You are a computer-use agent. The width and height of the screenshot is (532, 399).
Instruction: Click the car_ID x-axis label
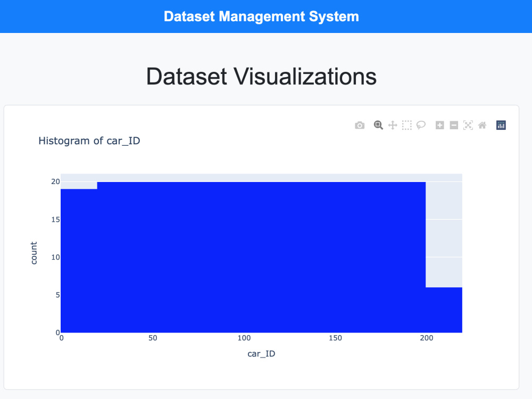[x=261, y=354]
